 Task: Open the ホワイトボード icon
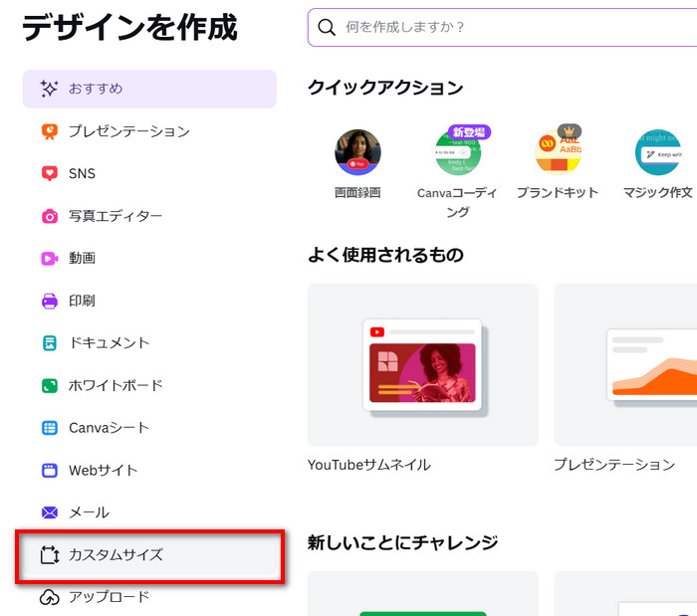click(x=49, y=385)
